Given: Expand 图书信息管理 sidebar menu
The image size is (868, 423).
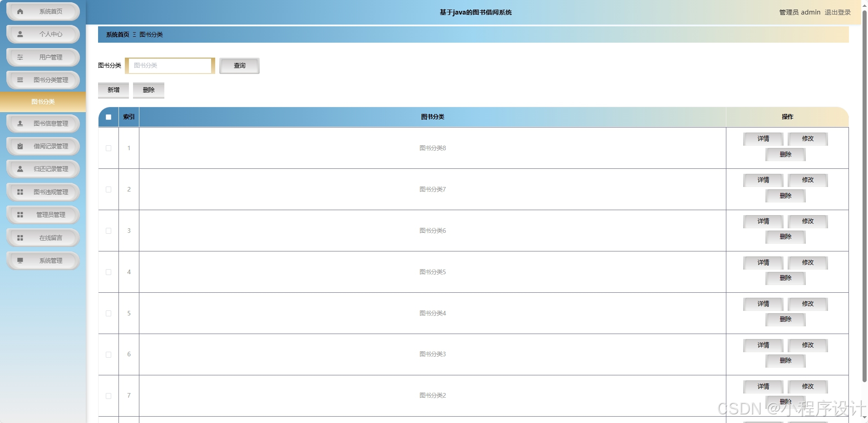Looking at the screenshot, I should (43, 123).
